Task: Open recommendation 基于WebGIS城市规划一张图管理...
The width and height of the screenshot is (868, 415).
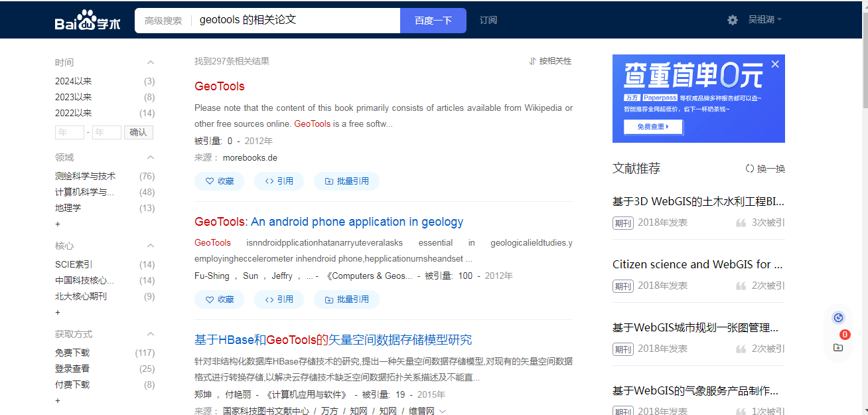Action: (695, 327)
